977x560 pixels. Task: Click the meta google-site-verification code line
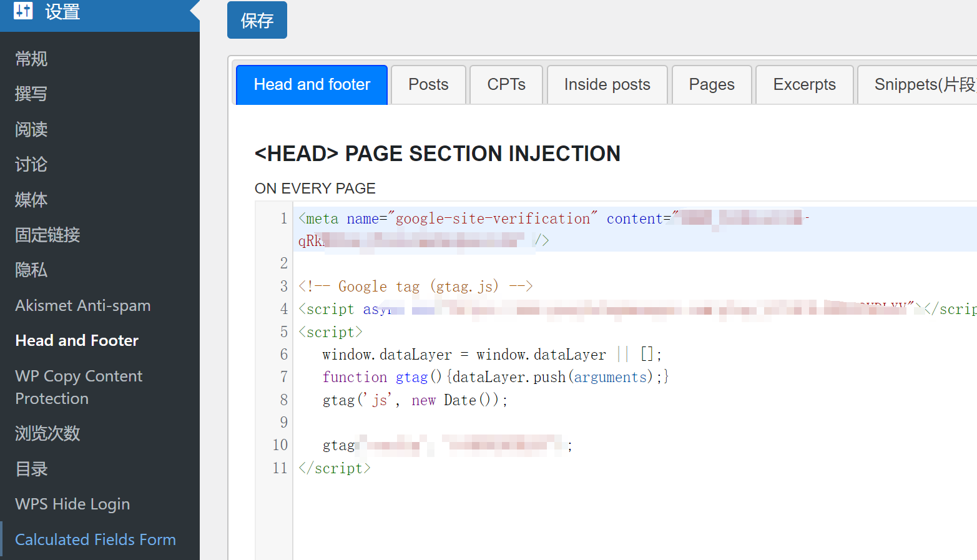tap(635, 229)
